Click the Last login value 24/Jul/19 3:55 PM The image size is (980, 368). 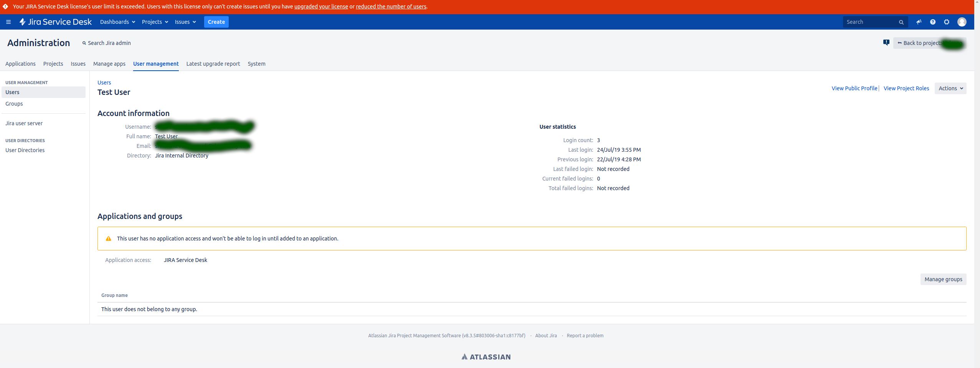pos(619,150)
